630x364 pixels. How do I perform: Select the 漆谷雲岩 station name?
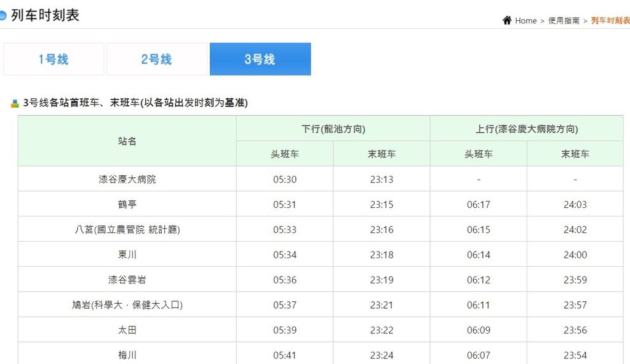coord(127,279)
